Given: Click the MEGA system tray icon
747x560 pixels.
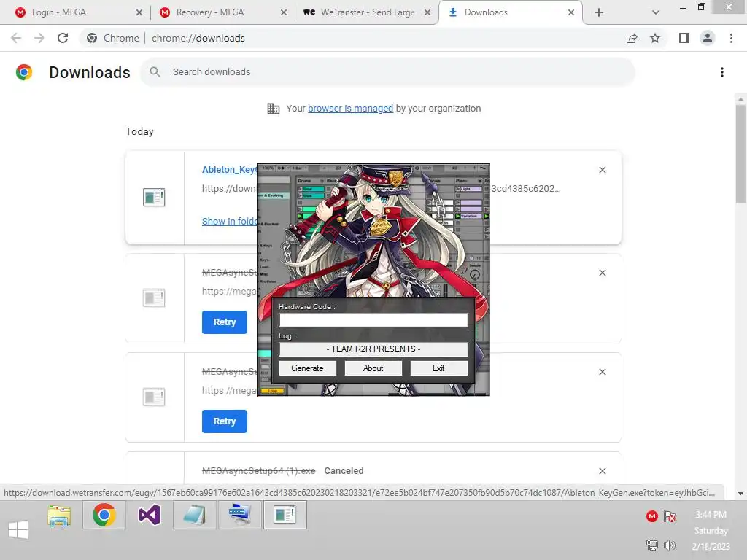Looking at the screenshot, I should click(652, 516).
